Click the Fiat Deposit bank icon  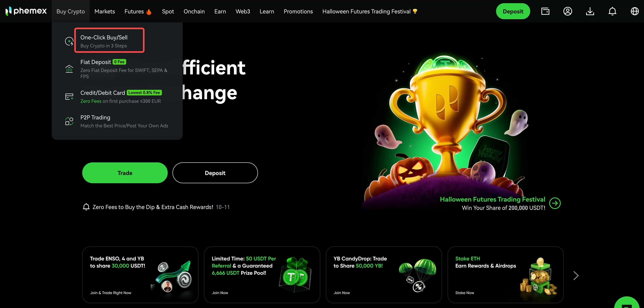pos(69,69)
